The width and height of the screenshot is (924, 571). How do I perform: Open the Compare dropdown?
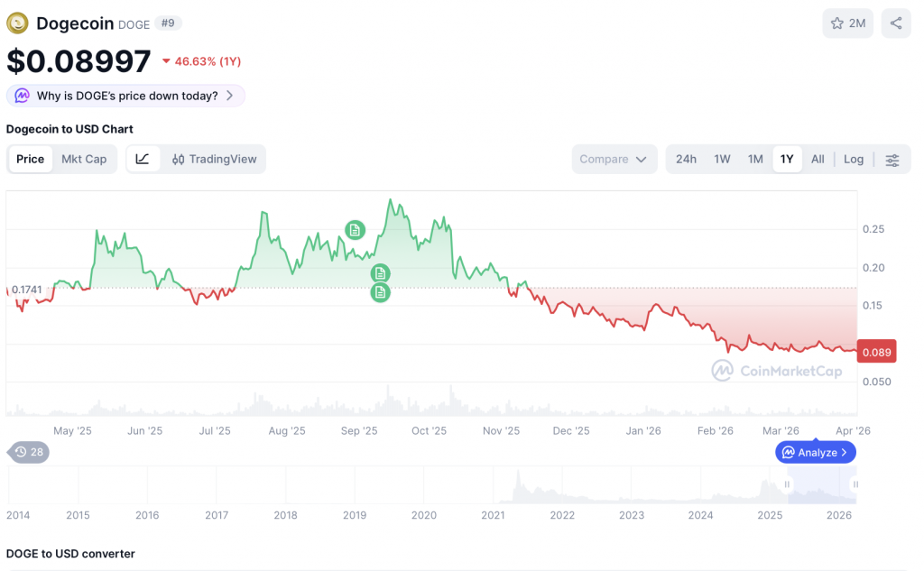coord(614,159)
